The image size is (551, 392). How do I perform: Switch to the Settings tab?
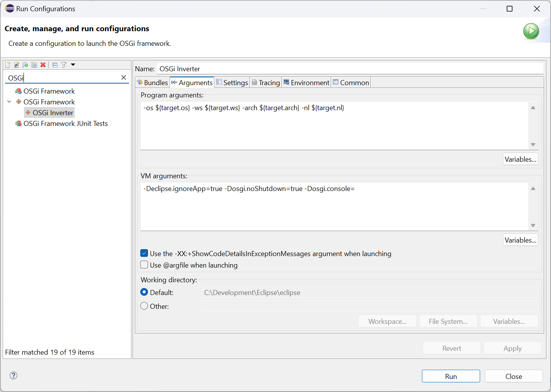click(232, 82)
